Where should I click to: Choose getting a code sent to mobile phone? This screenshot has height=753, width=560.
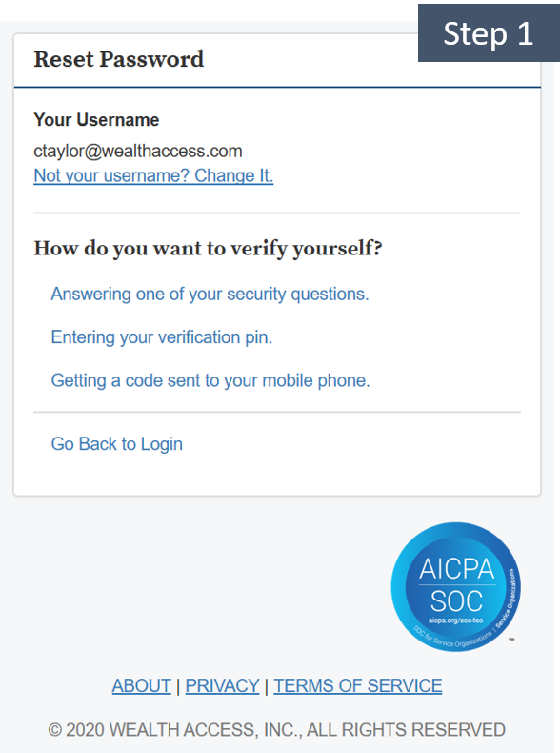point(210,380)
